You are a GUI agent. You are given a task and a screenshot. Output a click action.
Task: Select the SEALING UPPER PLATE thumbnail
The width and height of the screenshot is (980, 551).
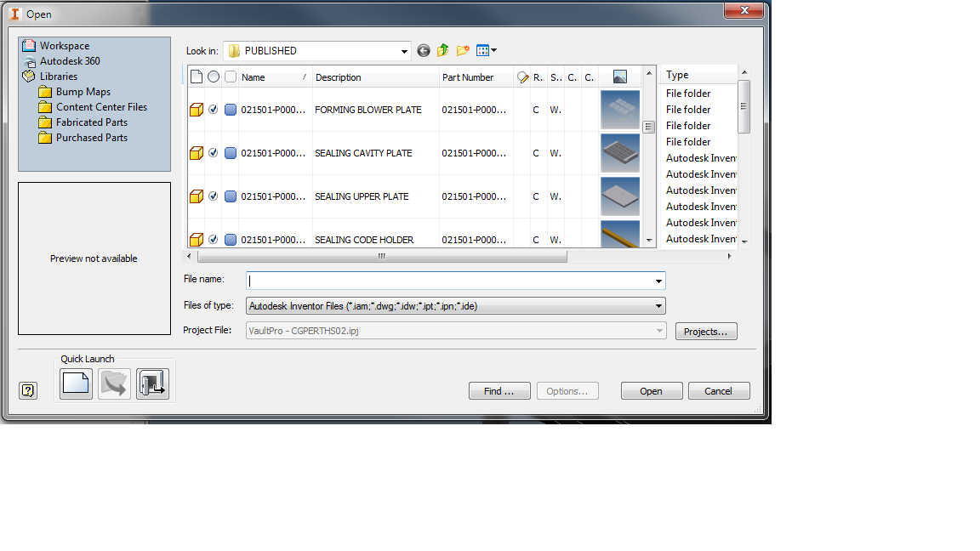tap(620, 196)
